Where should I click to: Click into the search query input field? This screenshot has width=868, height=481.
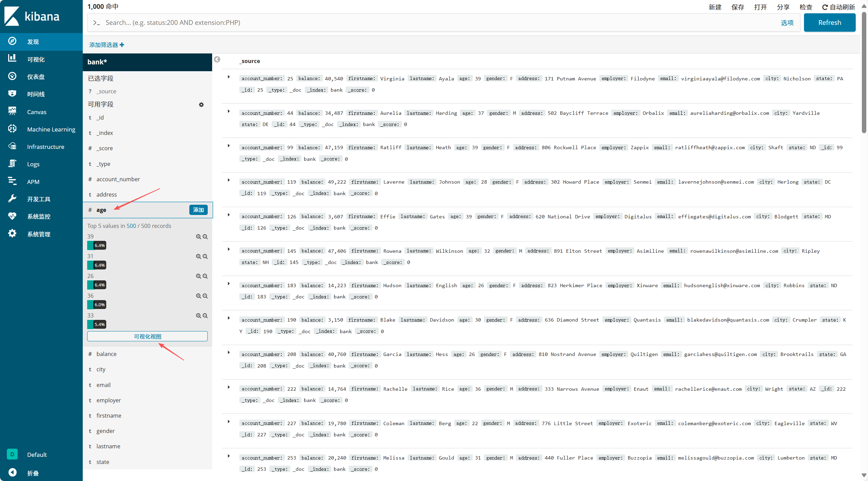436,22
